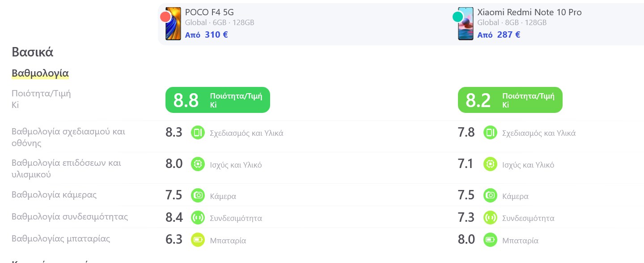Click Redmi Note 10 Pro chip icon
Viewport: 644px width, 263px height.
coord(490,164)
